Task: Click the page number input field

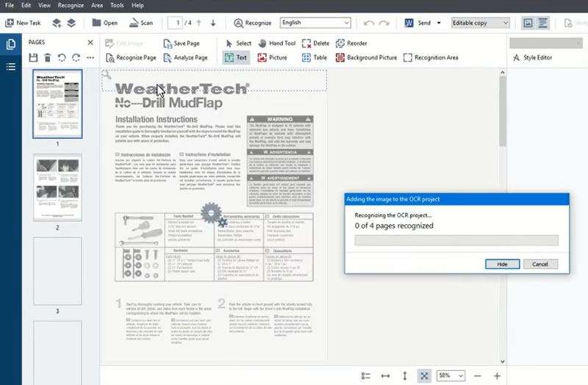Action: pos(175,23)
